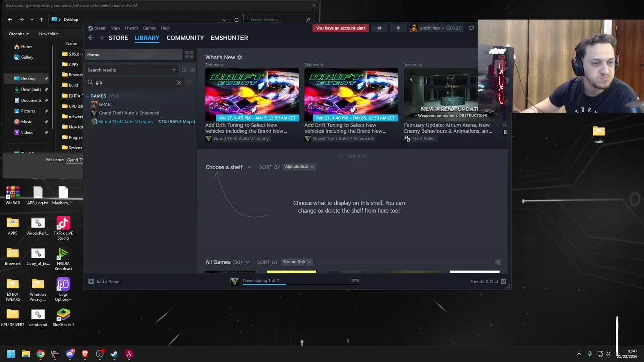
Task: Expand the Search results filter dropdown
Action: pyautogui.click(x=131, y=70)
